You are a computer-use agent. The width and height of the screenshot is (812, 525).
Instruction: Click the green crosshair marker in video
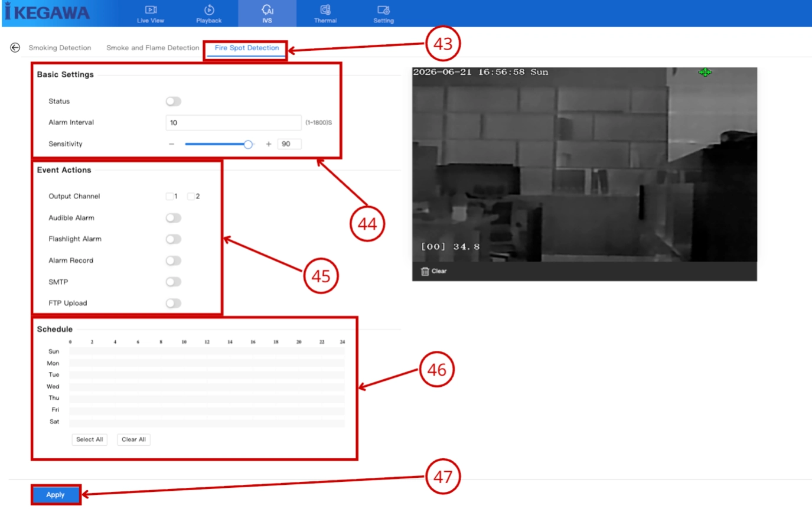[705, 72]
